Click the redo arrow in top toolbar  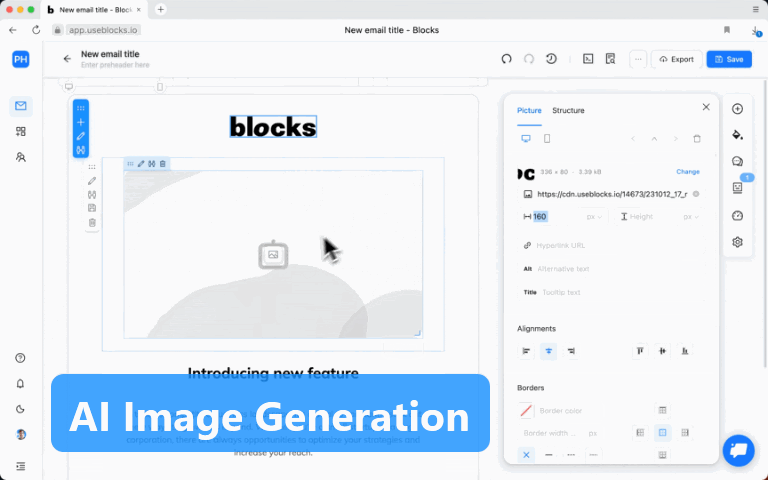529,59
